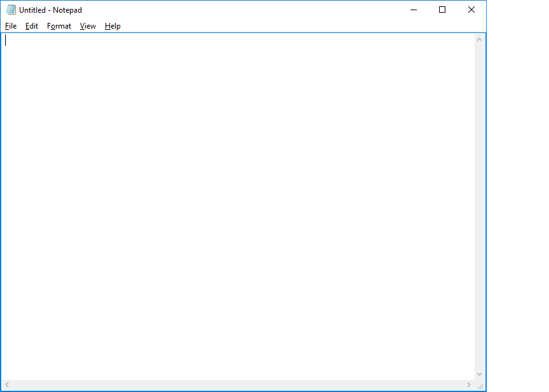Click inside the empty text editing area
Screen dimensions: 549x392
tap(238, 206)
